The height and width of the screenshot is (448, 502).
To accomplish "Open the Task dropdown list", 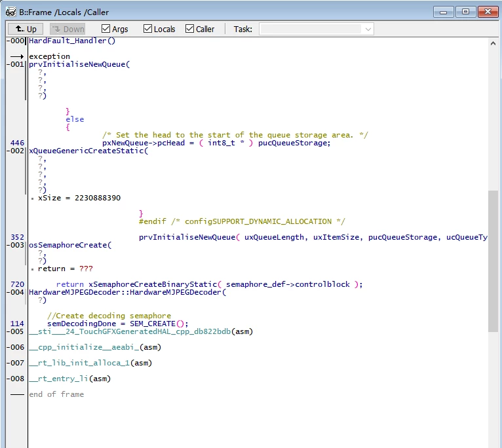I will [368, 29].
